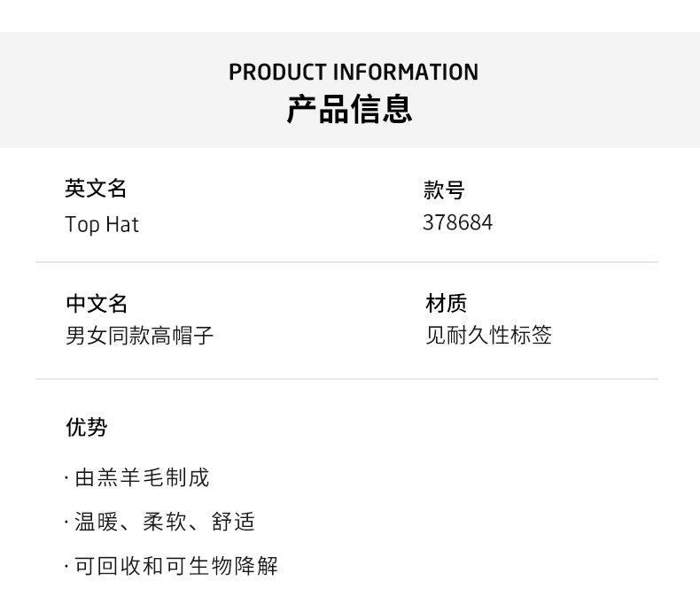Screen dimensions: 700x612
Task: Click the Top Hat product name
Action: pyautogui.click(x=102, y=225)
